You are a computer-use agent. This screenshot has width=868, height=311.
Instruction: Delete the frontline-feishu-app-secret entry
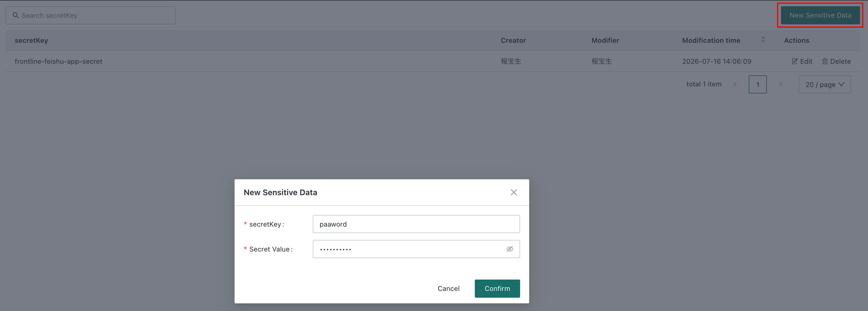tap(836, 61)
